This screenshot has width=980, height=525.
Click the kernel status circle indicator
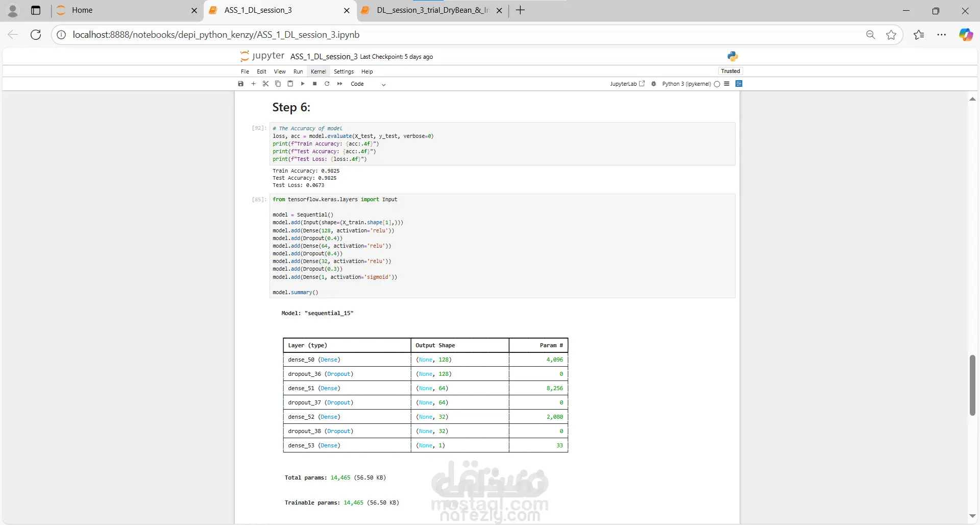point(717,84)
